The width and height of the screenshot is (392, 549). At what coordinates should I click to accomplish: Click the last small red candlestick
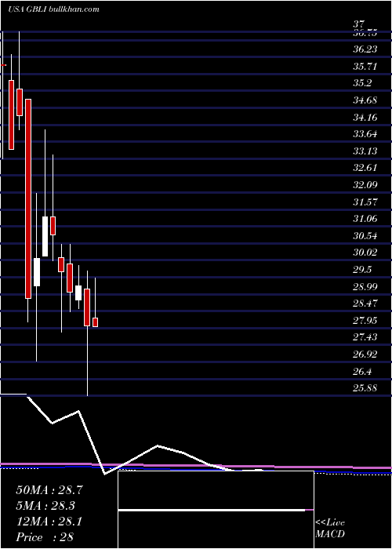pyautogui.click(x=95, y=322)
